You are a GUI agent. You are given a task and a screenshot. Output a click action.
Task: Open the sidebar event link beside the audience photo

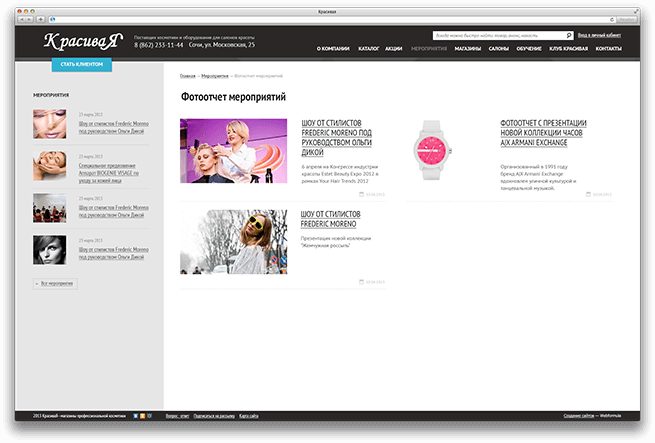[x=114, y=211]
